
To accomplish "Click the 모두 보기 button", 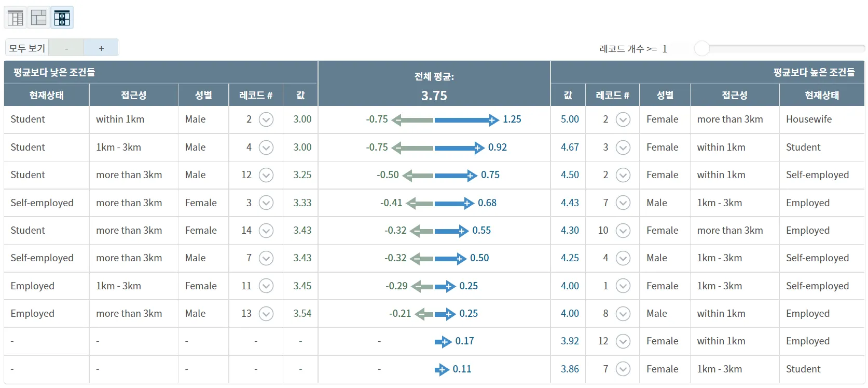I will point(27,48).
